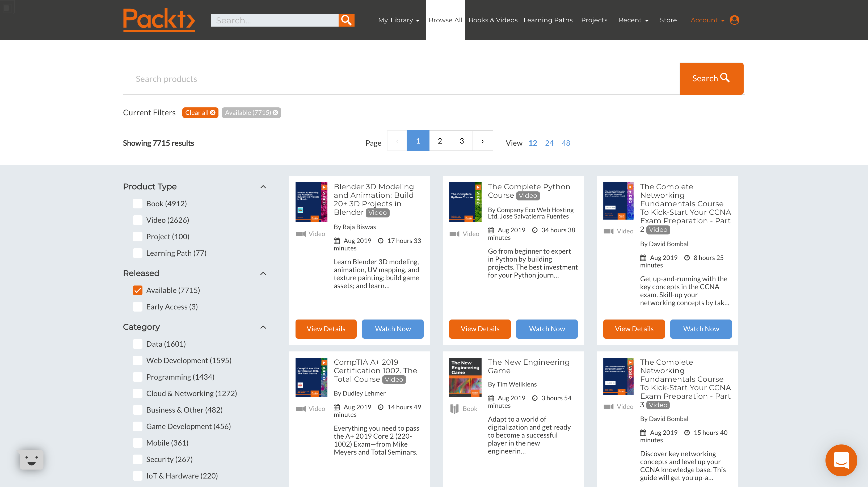This screenshot has height=487, width=868.
Task: Go to next page arrow
Action: pyautogui.click(x=483, y=141)
